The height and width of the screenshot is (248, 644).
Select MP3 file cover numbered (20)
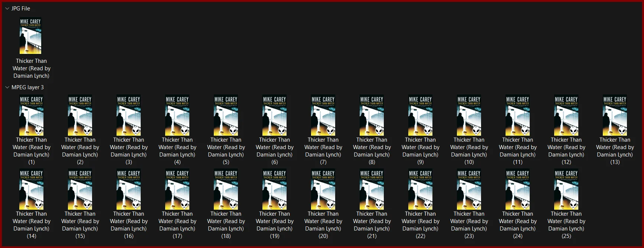pos(323,189)
